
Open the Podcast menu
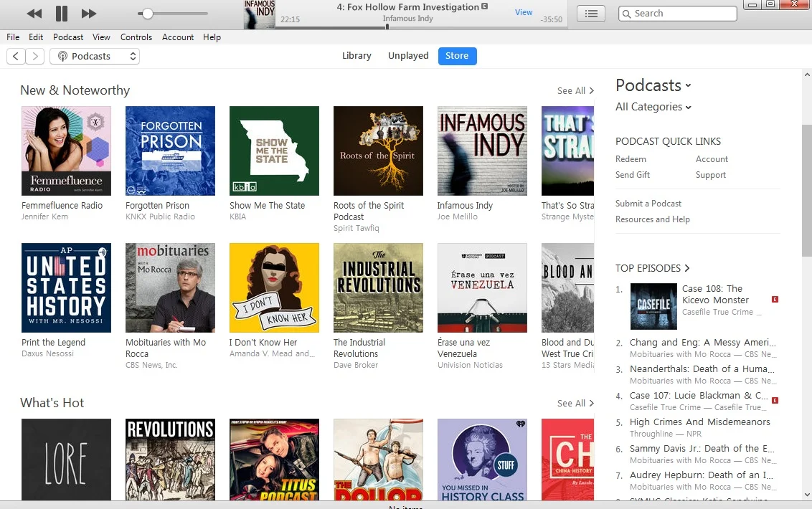click(x=68, y=37)
